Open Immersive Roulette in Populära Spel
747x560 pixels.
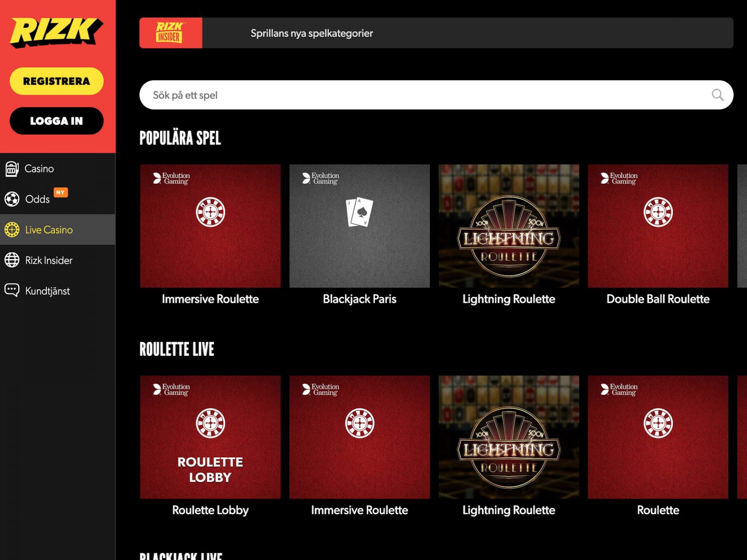click(x=210, y=226)
